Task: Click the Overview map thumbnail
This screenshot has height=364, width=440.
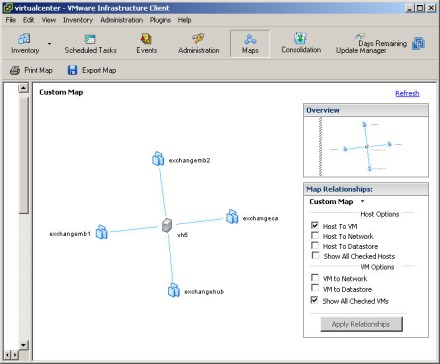Action: click(x=366, y=147)
